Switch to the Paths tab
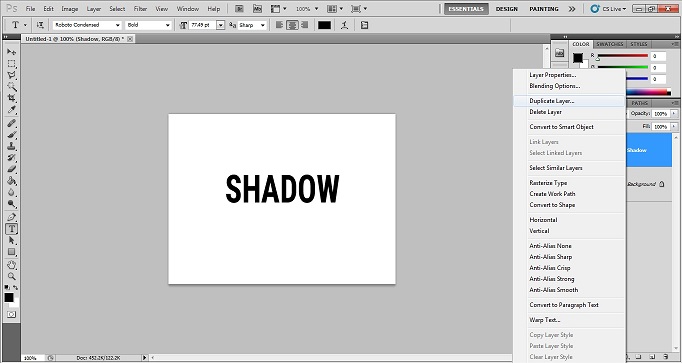This screenshot has height=363, width=682. [639, 103]
